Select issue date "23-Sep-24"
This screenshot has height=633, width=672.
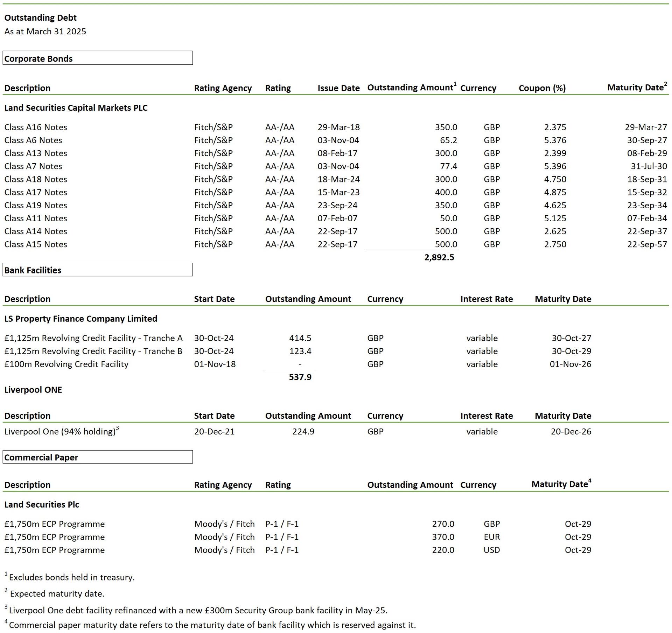pyautogui.click(x=337, y=205)
